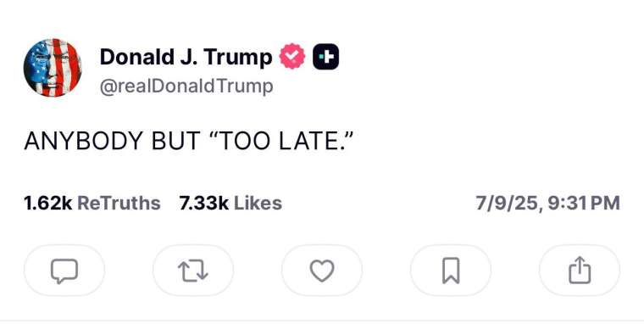Screen dimensions: 644x324
Task: Click the word ANYBODY in the post
Action: coord(83,141)
